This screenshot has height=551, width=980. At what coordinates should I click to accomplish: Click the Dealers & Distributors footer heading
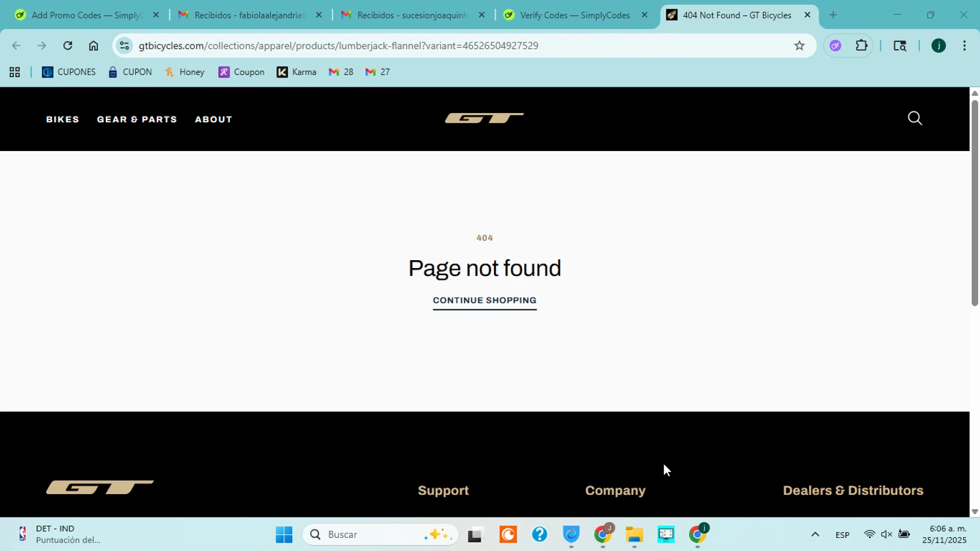tap(853, 491)
